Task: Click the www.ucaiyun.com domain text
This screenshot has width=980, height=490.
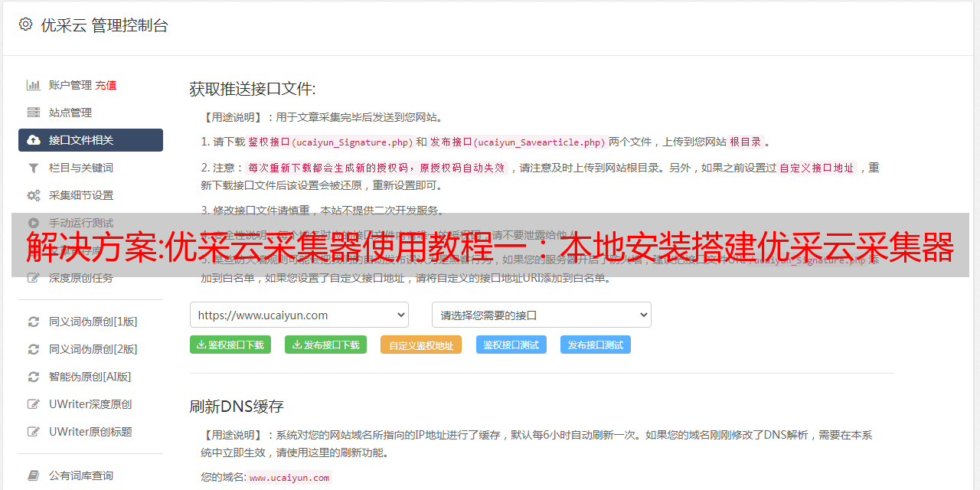Action: point(289,477)
